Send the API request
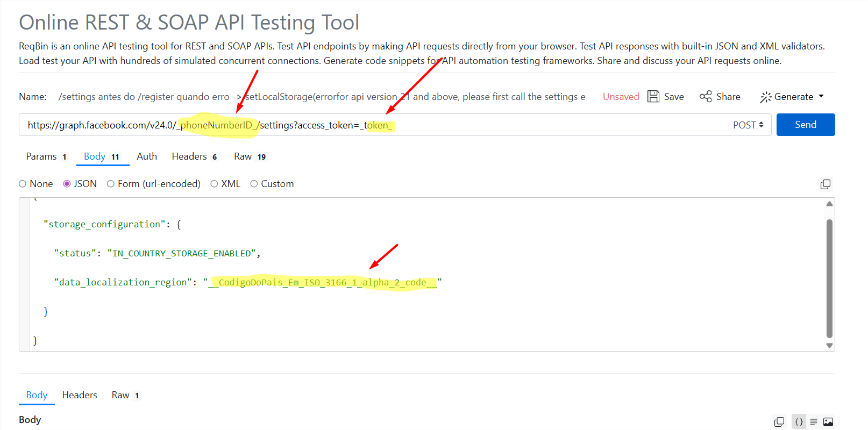This screenshot has height=430, width=868. (806, 125)
